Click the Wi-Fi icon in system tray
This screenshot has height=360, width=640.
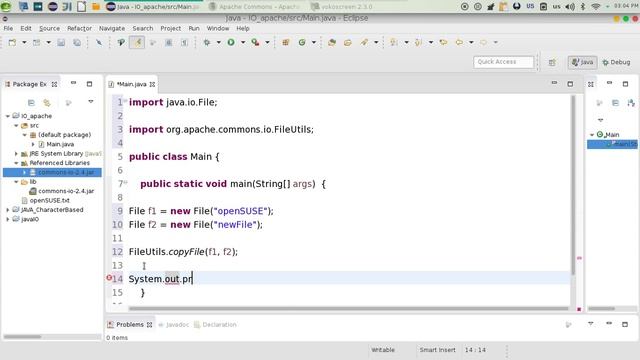click(x=596, y=7)
